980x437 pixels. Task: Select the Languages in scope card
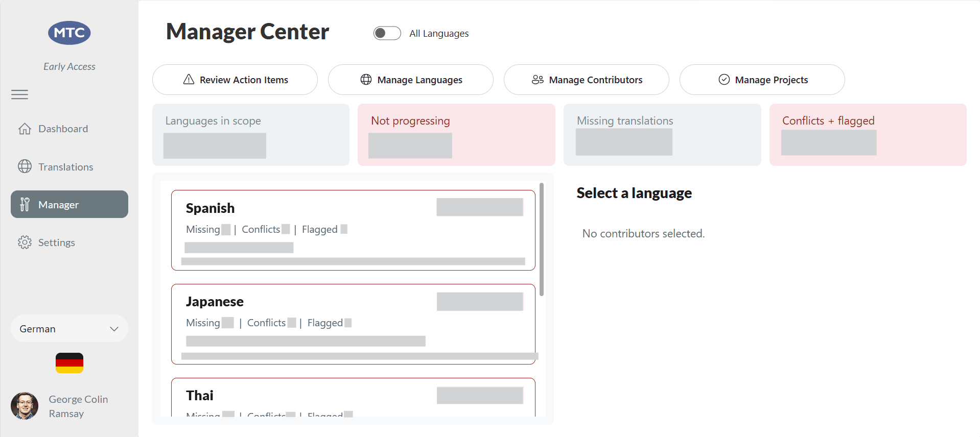[x=251, y=135]
